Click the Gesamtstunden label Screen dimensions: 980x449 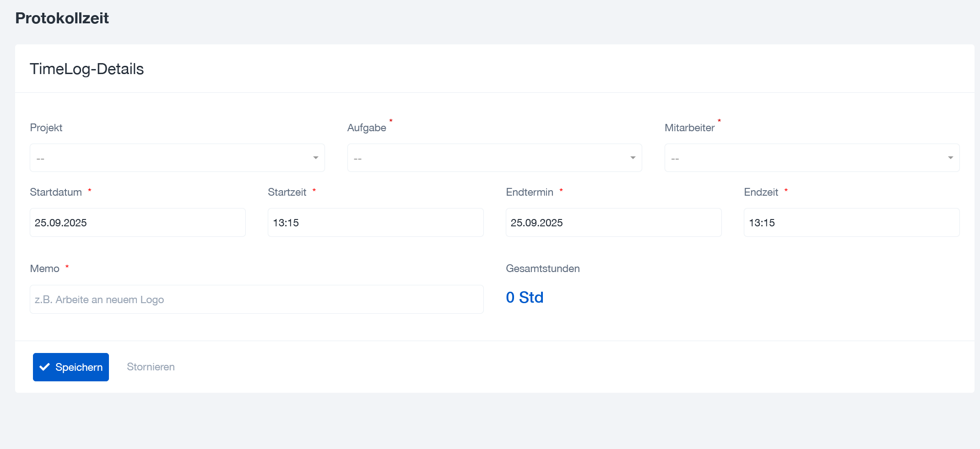(x=542, y=268)
